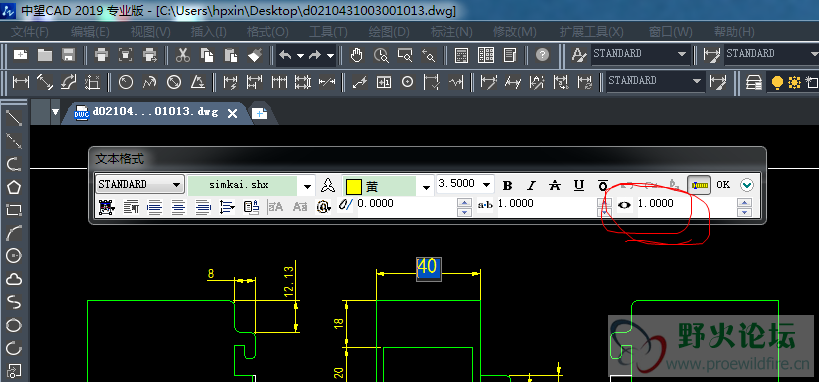Expand the simkai.shx font dropdown
The image size is (819, 382).
[307, 186]
